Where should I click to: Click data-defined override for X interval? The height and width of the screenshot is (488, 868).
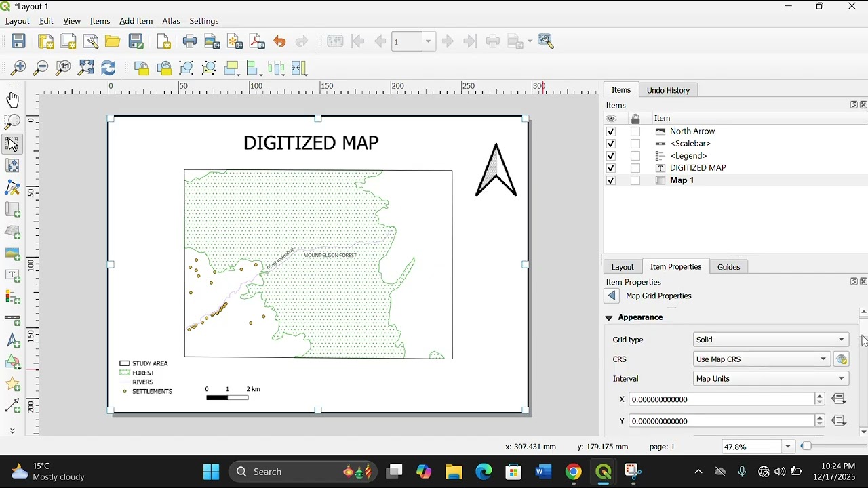(x=840, y=399)
